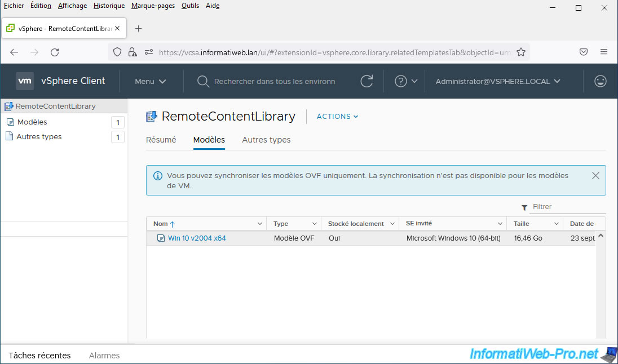The height and width of the screenshot is (364, 618).
Task: Open the Taille column chevron
Action: click(x=556, y=224)
